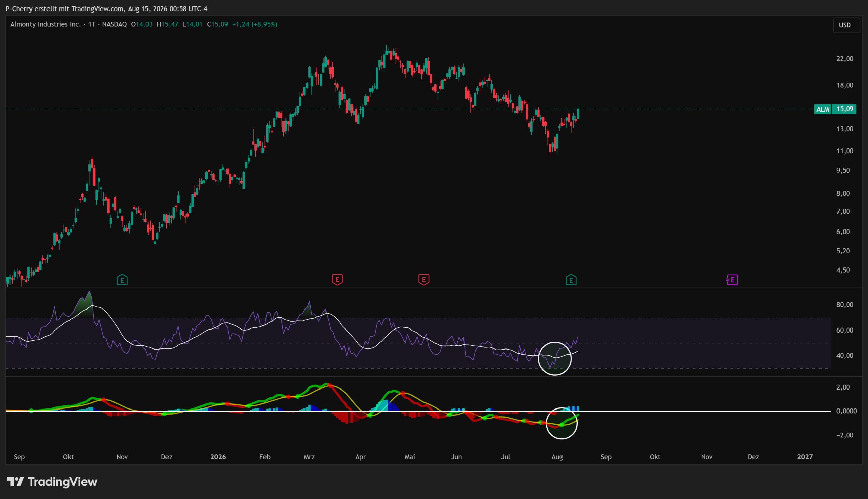
Task: Click the 7,00 price axis label
Action: pyautogui.click(x=843, y=212)
